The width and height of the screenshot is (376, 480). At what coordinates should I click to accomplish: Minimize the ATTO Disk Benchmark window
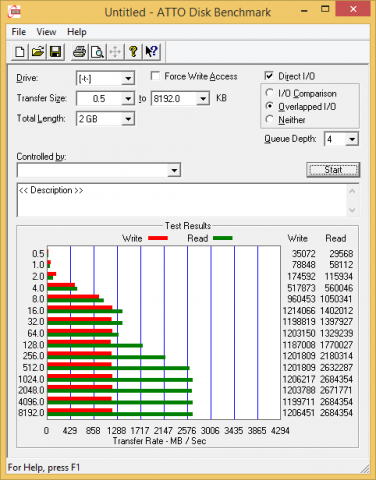click(304, 11)
